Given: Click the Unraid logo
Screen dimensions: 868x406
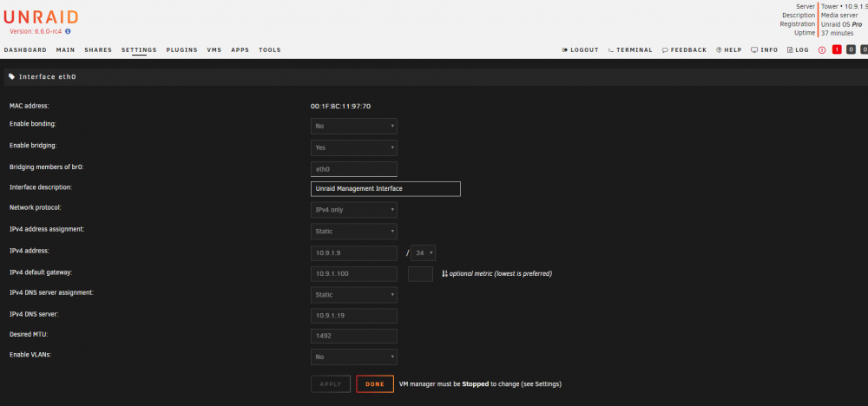Looking at the screenshot, I should point(41,16).
